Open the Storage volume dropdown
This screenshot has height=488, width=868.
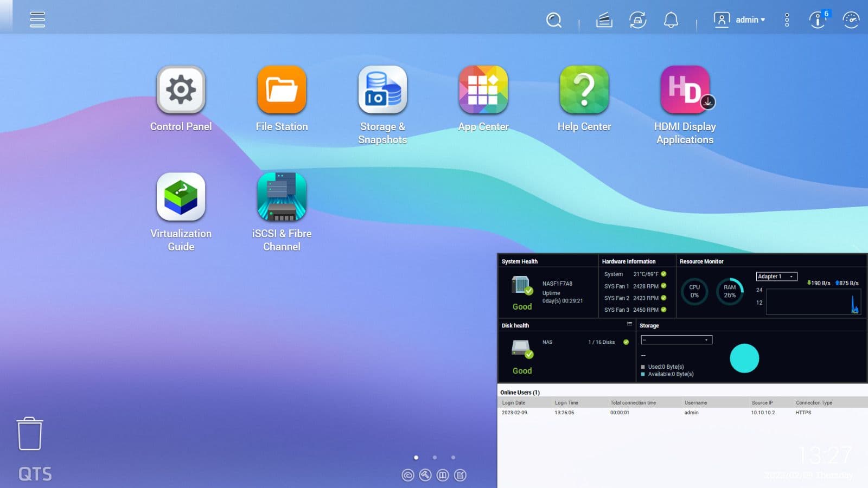pyautogui.click(x=676, y=340)
